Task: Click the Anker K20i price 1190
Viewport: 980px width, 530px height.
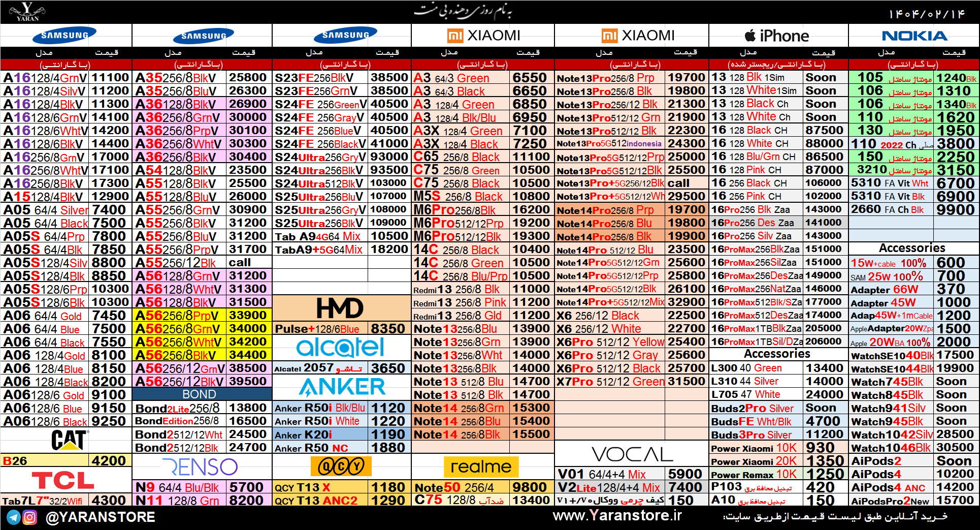Action: tap(388, 434)
